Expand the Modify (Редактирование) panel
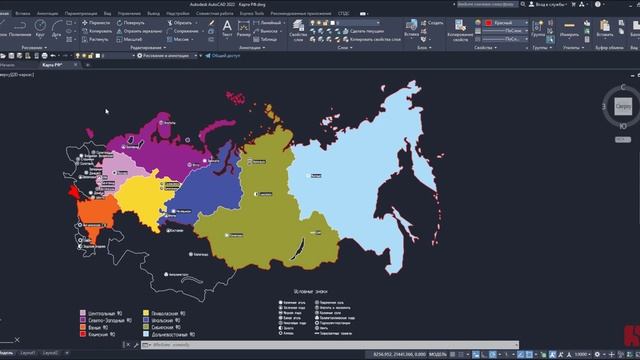The image size is (640, 360). pyautogui.click(x=148, y=48)
